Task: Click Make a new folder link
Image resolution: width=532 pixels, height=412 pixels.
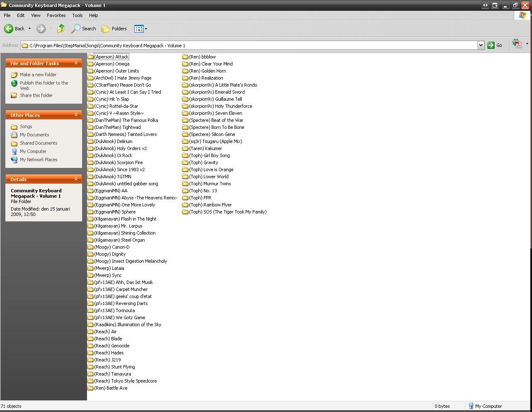Action: pyautogui.click(x=38, y=75)
